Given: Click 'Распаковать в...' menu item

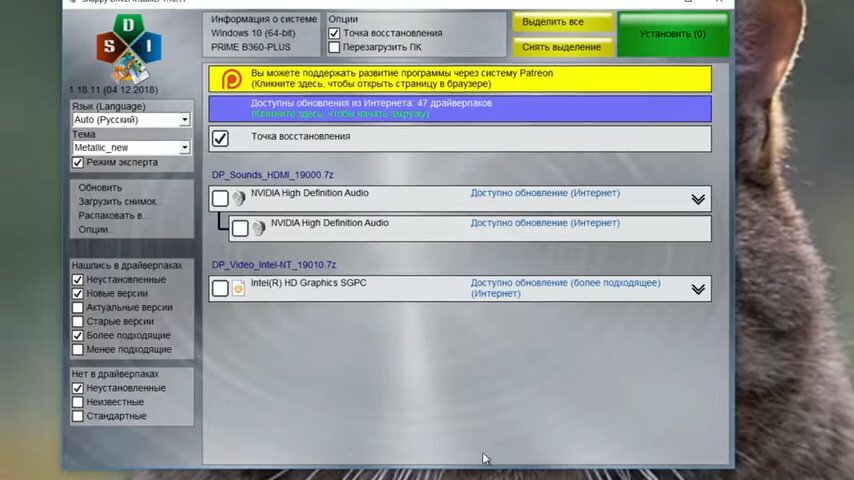Looking at the screenshot, I should (x=113, y=216).
